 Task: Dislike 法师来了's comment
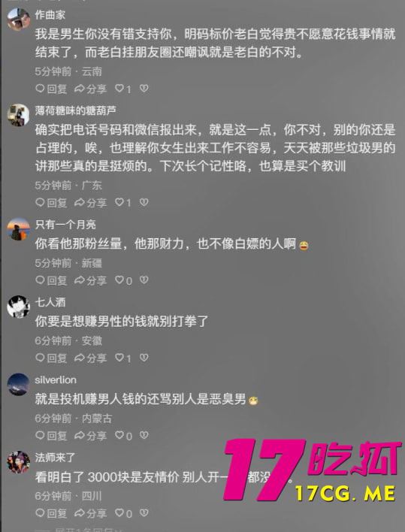144,513
